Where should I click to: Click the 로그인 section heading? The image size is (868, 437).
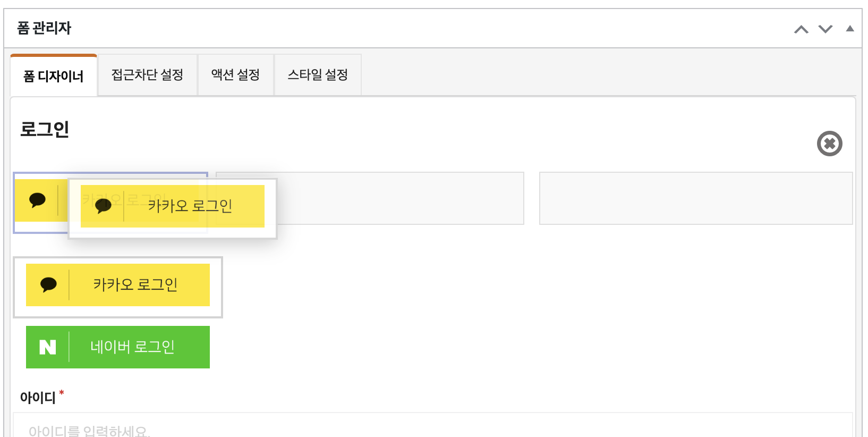click(x=45, y=129)
